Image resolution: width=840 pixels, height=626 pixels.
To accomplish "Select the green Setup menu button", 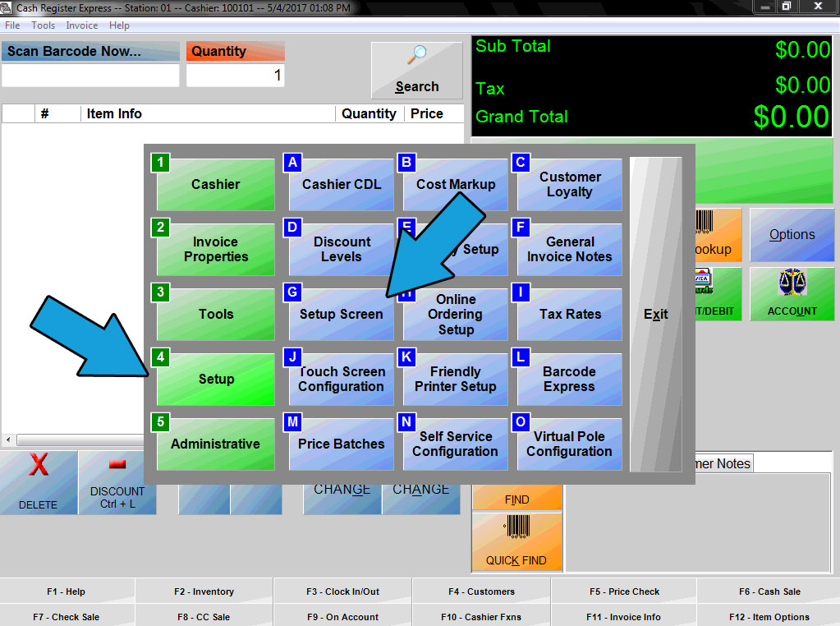I will [215, 379].
